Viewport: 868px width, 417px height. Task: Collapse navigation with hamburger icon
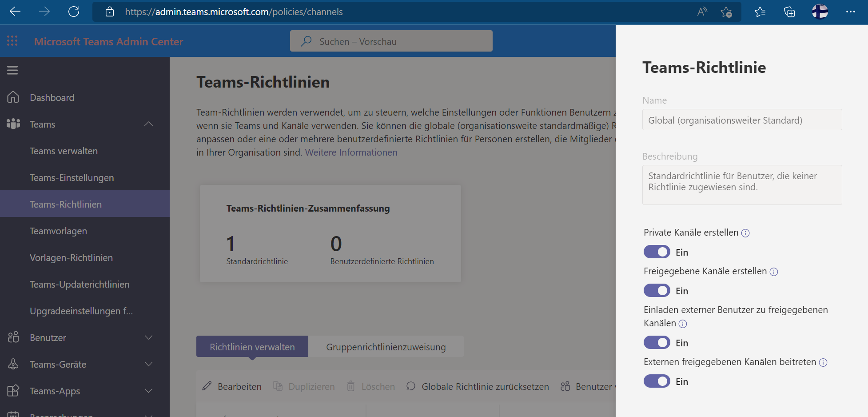click(x=12, y=70)
